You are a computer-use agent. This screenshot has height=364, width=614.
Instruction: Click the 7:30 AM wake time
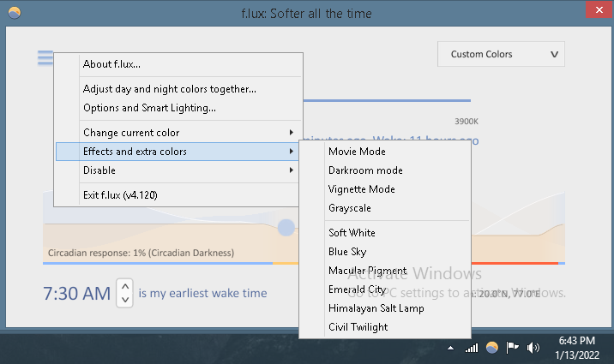[77, 294]
